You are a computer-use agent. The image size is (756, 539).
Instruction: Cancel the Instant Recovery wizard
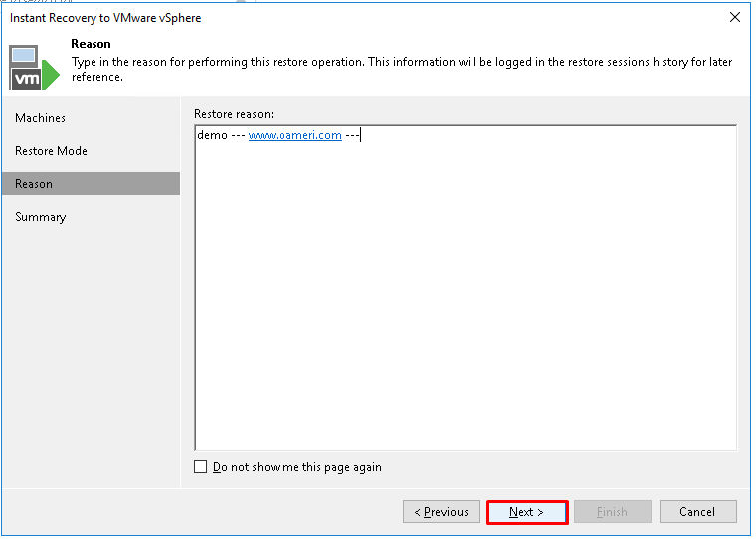coord(697,512)
